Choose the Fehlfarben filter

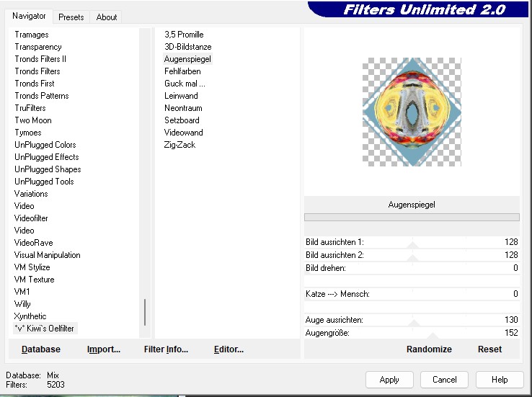182,71
